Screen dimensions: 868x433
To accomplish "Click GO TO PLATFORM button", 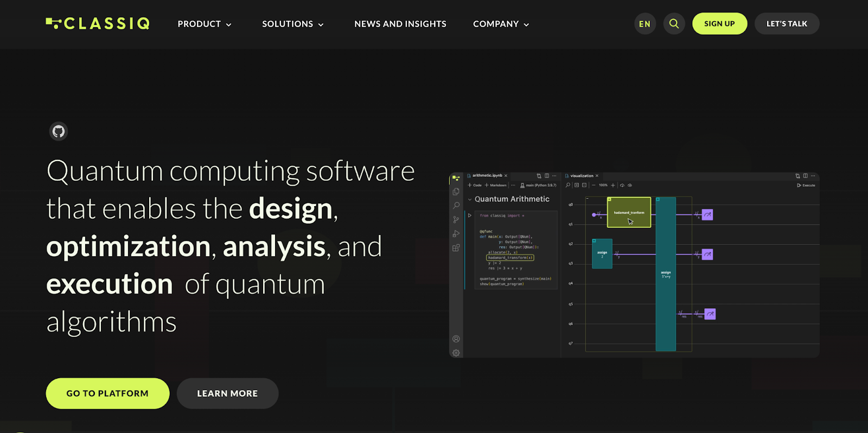I will [x=107, y=393].
